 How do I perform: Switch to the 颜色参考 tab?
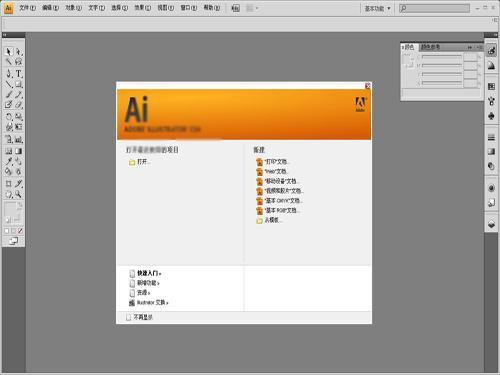coord(430,47)
